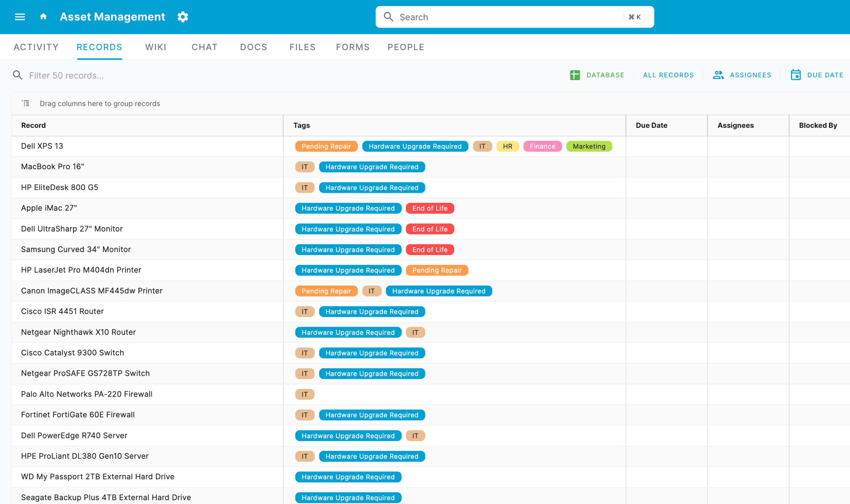This screenshot has width=850, height=504.
Task: Click IT tag on Palo Alto Firewall row
Action: pyautogui.click(x=304, y=394)
